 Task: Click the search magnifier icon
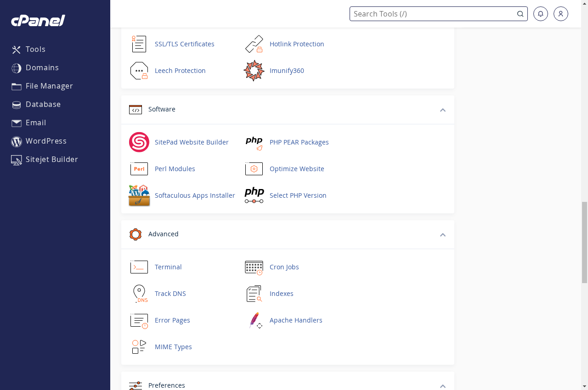point(520,14)
